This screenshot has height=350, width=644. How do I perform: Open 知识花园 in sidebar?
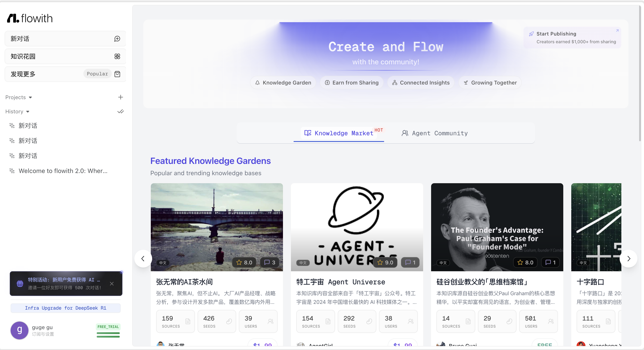[x=65, y=57]
